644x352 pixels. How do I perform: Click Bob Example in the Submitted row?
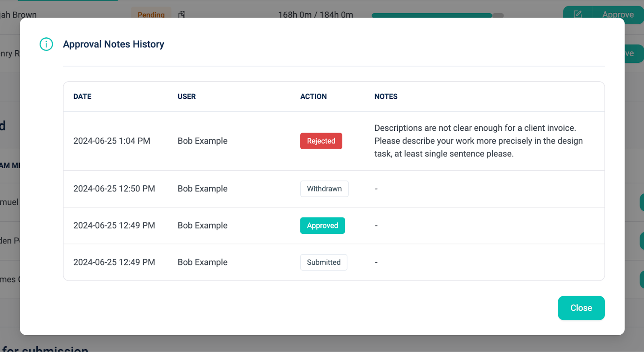(x=202, y=262)
